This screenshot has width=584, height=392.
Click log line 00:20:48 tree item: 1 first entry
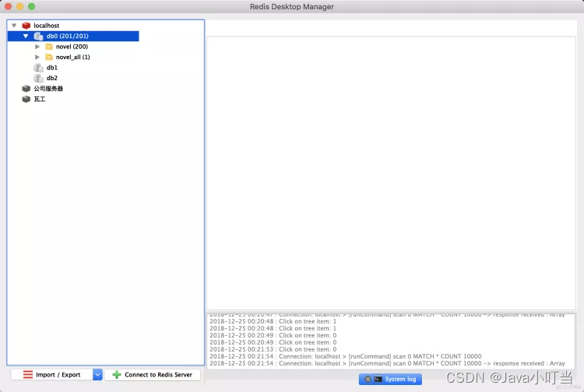coord(273,321)
